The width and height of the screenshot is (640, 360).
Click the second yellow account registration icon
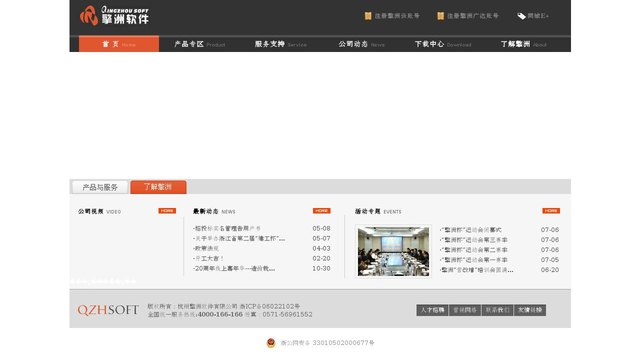[x=440, y=16]
